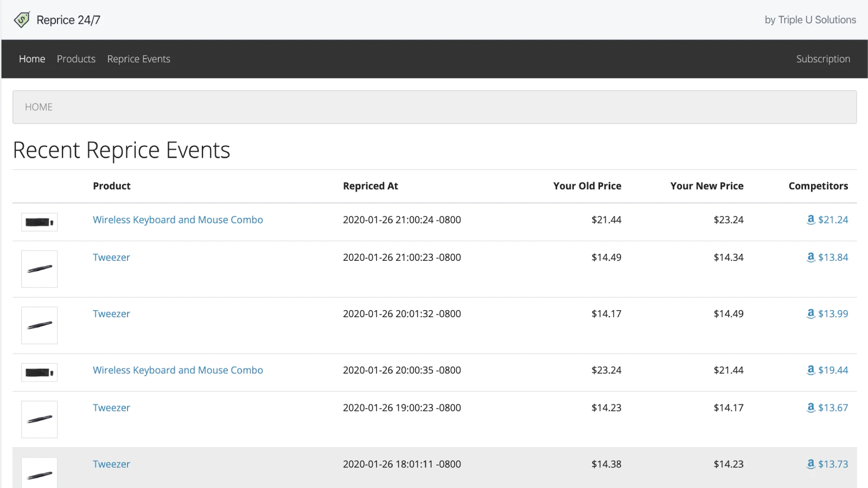Click the Your New Price column header
This screenshot has width=868, height=488.
pyautogui.click(x=707, y=186)
